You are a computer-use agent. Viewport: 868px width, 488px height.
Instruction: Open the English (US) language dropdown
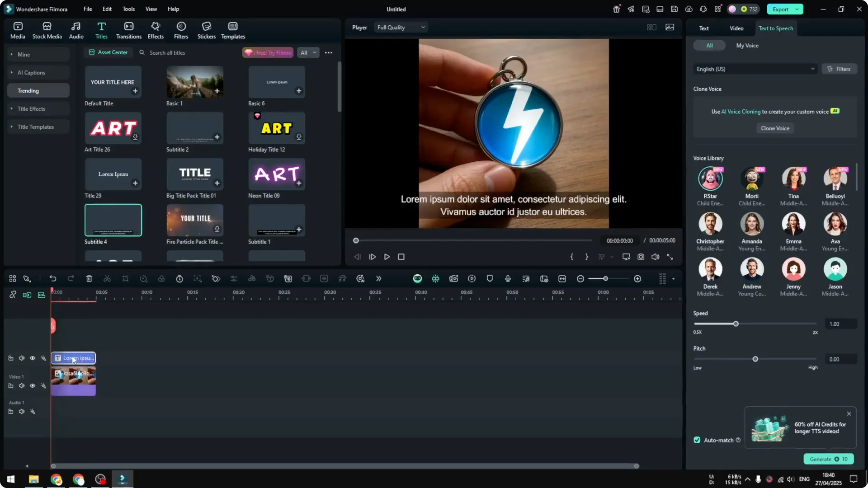755,69
